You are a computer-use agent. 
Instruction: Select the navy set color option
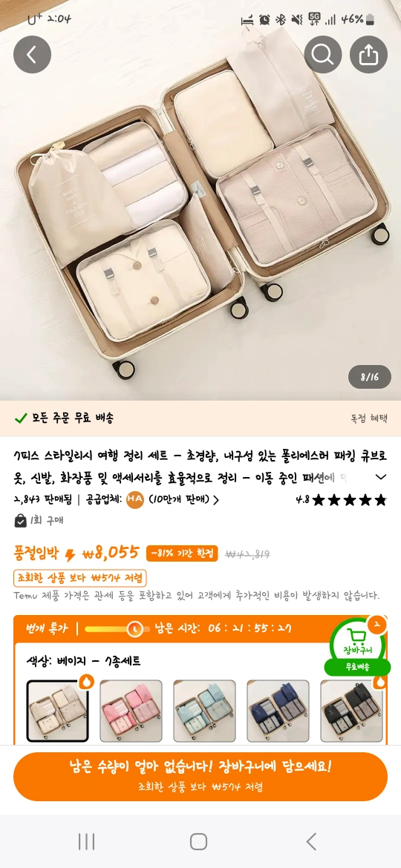[278, 711]
